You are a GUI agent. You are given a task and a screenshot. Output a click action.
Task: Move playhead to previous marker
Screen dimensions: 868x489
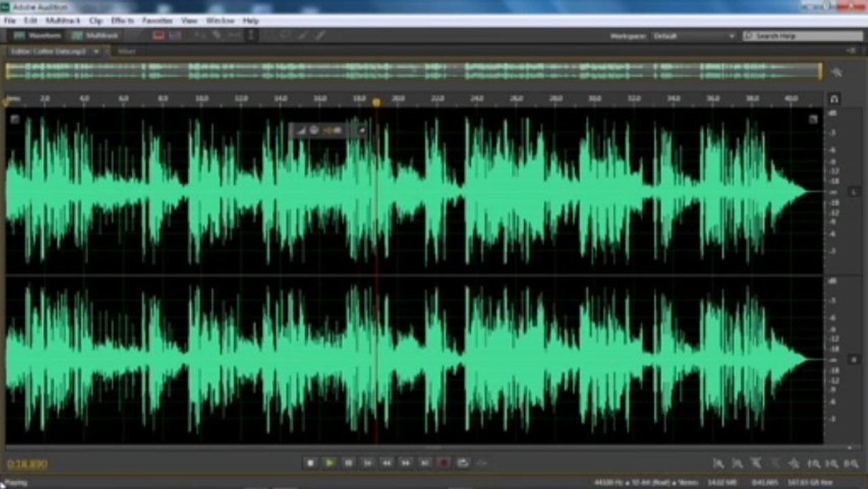click(367, 463)
